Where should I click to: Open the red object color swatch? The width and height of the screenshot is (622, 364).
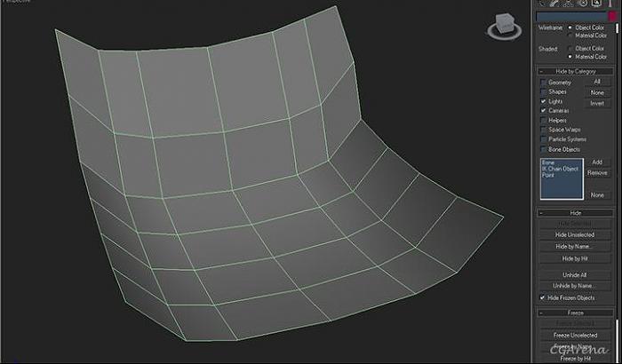pos(613,16)
